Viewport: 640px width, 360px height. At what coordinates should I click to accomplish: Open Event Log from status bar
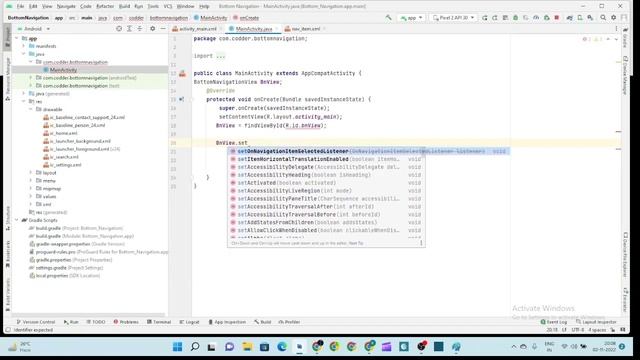554,322
